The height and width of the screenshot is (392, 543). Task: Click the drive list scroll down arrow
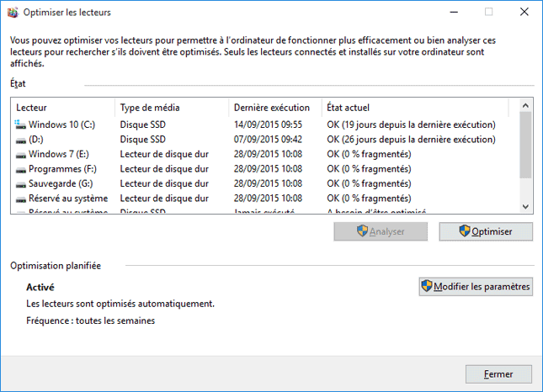(x=525, y=207)
